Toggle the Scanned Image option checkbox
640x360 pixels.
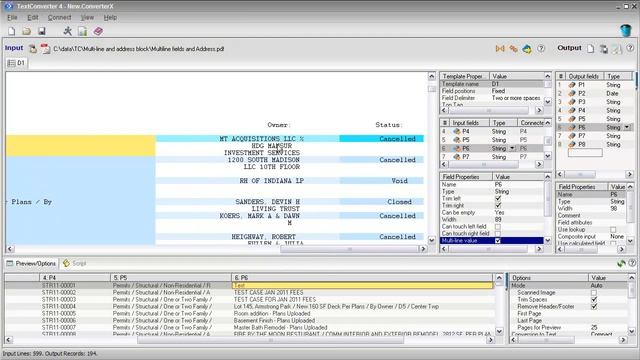594,293
